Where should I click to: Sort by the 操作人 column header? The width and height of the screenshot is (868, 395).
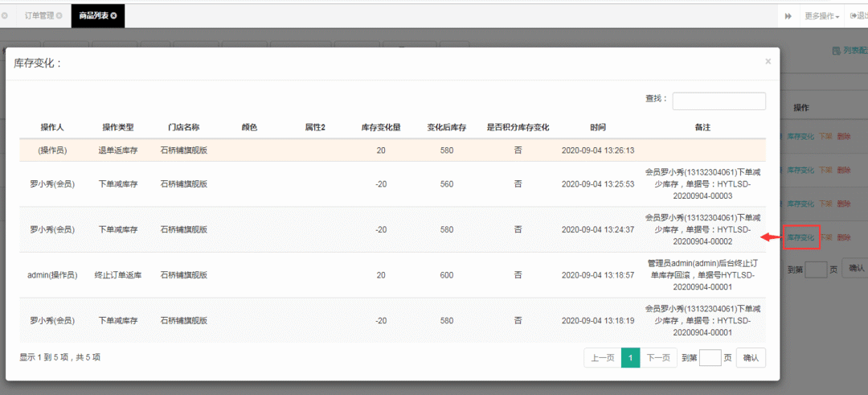(x=52, y=128)
